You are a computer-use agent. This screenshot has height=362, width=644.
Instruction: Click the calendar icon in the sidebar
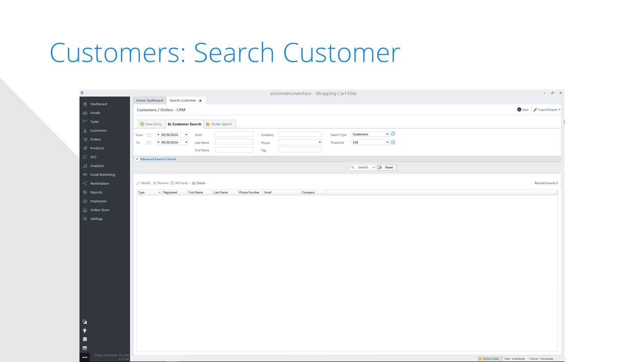(85, 348)
